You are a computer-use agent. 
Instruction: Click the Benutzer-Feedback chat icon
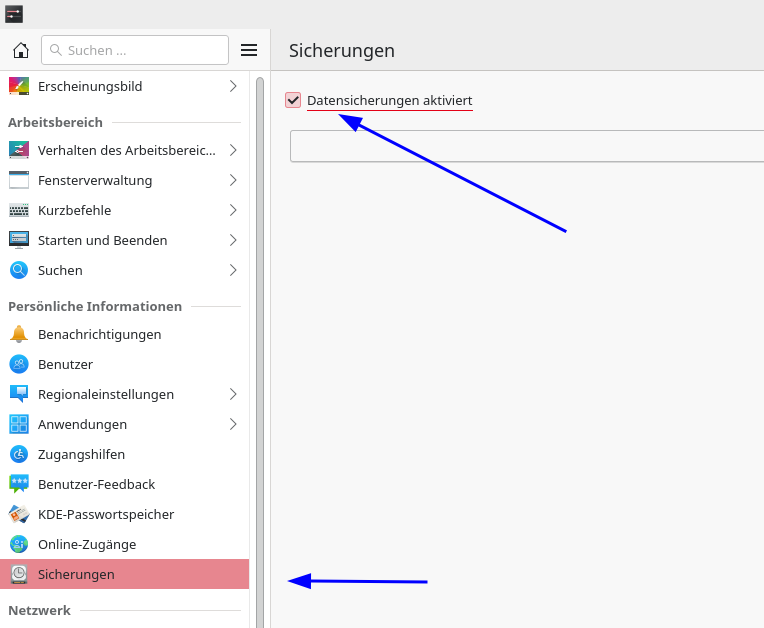click(19, 484)
